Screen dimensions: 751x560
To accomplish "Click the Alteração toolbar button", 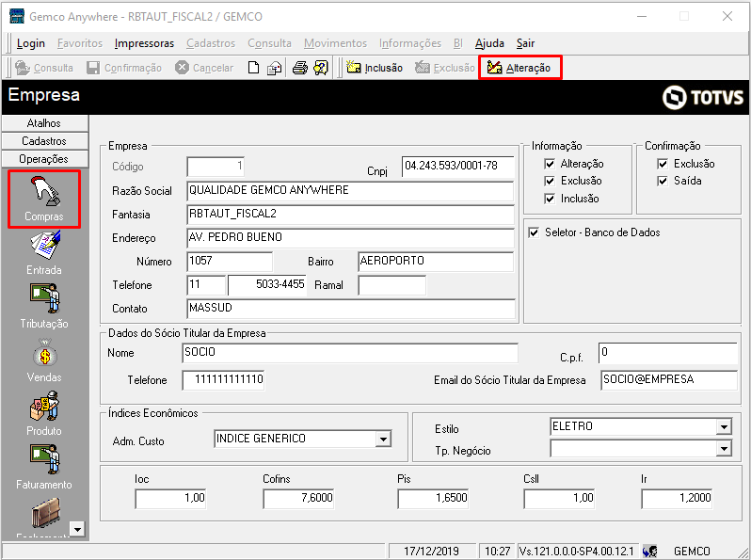I will coord(519,68).
